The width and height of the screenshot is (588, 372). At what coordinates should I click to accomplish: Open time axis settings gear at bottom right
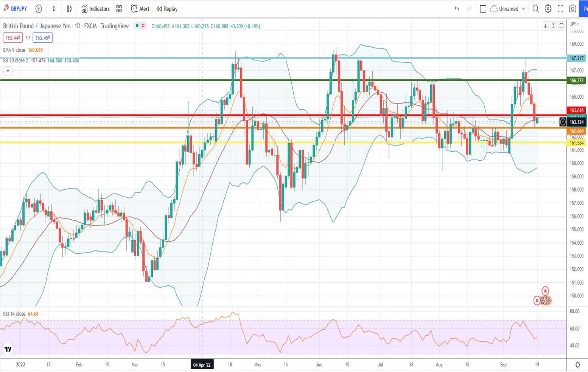[577, 365]
